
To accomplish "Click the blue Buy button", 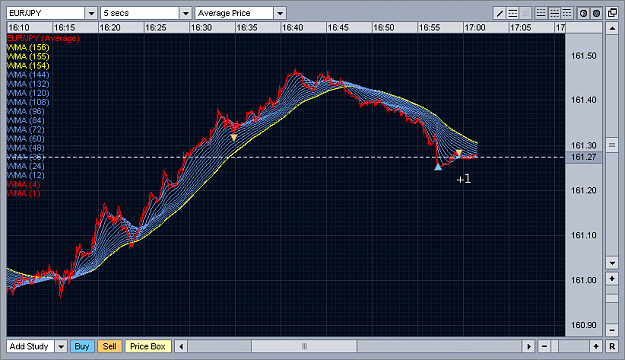I will click(x=82, y=346).
